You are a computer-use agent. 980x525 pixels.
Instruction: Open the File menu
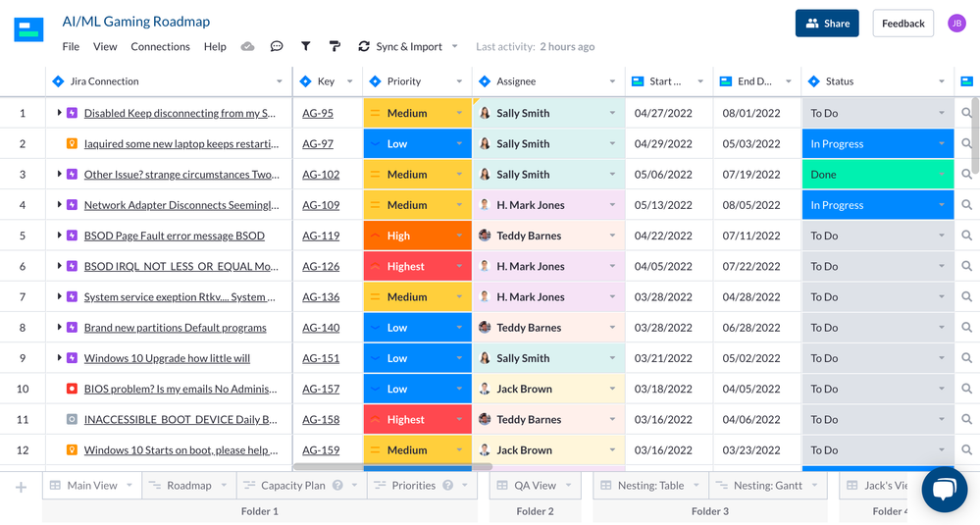pos(71,46)
